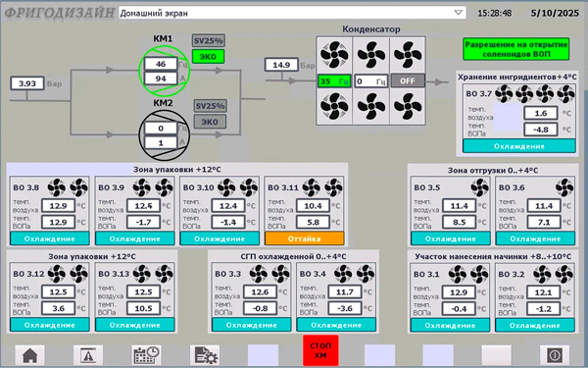Toggle SV25% for compressor KM1
The width and height of the screenshot is (588, 368).
pyautogui.click(x=209, y=40)
